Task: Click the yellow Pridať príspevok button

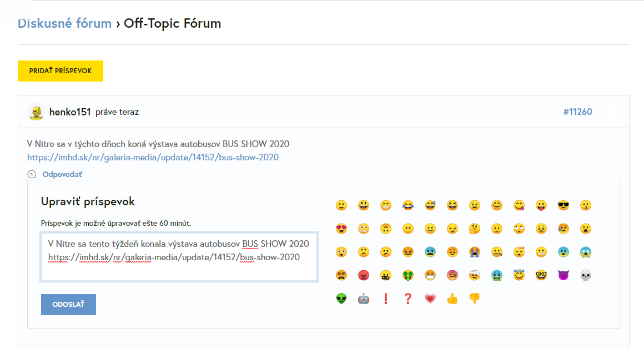Action: 61,71
